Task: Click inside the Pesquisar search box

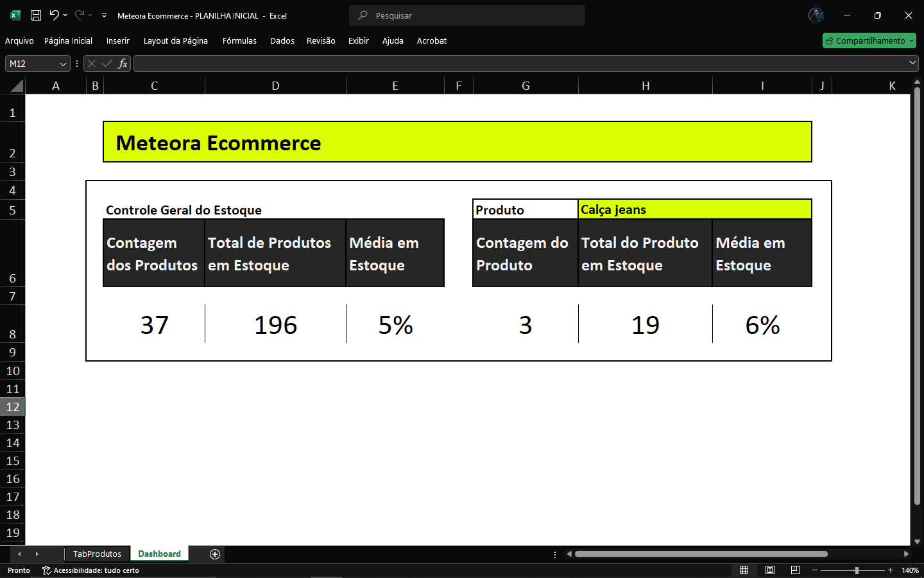Action: 466,15
